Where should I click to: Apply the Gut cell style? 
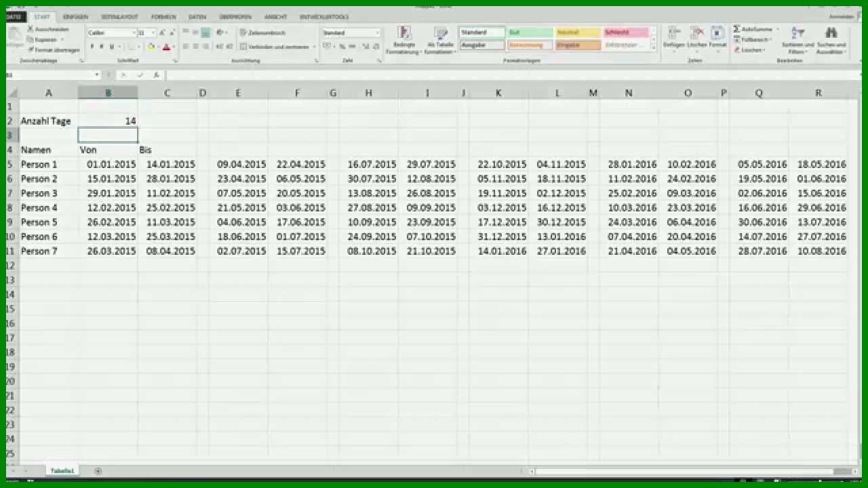[x=530, y=33]
